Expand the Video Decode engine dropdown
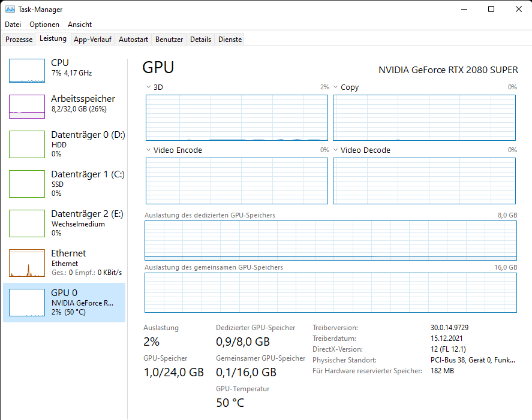Screen dimensions: 532x420 pos(335,150)
